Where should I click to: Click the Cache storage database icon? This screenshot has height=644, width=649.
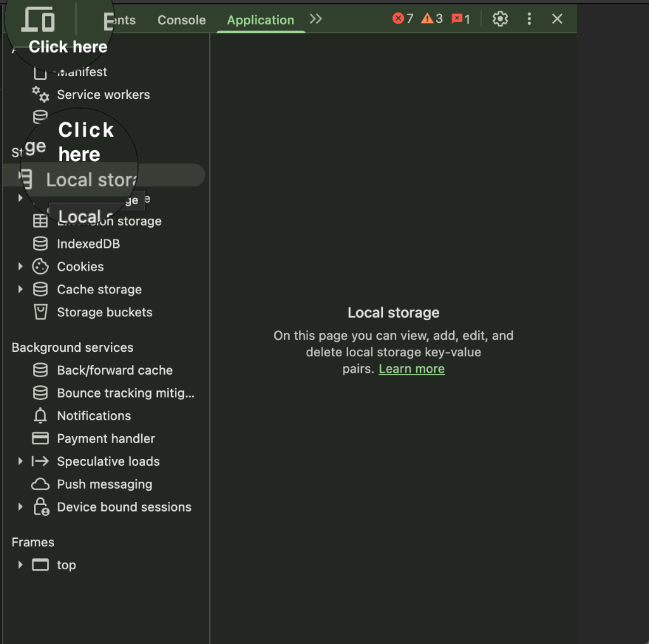click(x=40, y=289)
